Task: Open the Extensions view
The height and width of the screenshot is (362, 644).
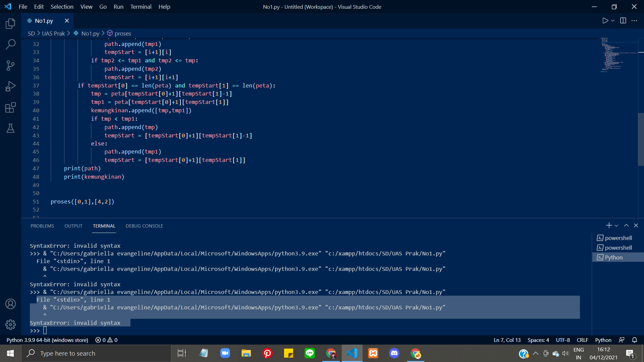Action: click(10, 108)
